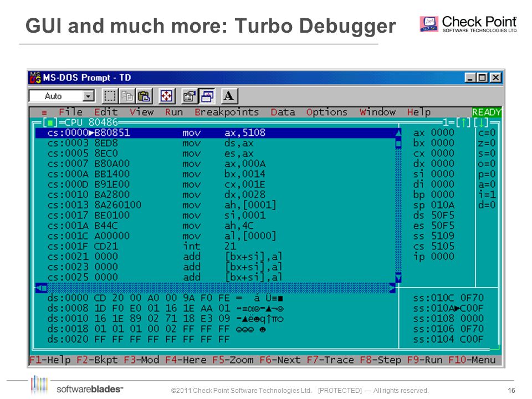The height and width of the screenshot is (399, 532).
Task: Open the Window menu
Action: 377,112
